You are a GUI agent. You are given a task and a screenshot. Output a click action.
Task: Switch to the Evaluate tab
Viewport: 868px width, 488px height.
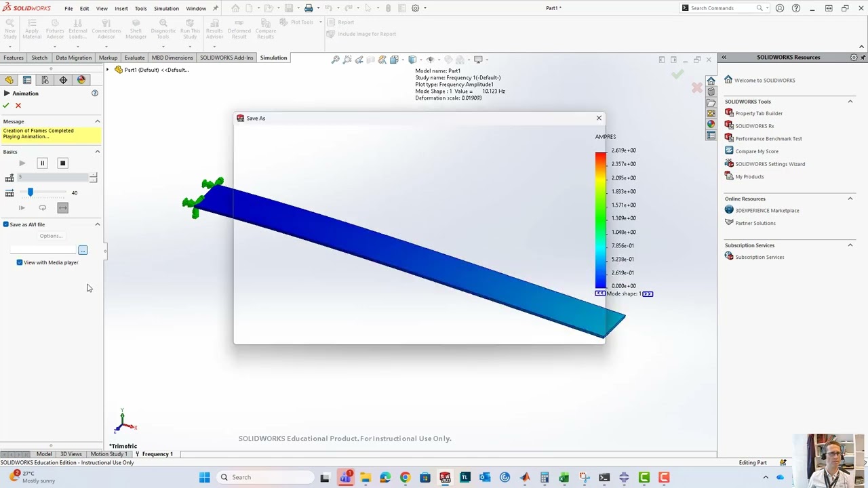[x=134, y=58]
